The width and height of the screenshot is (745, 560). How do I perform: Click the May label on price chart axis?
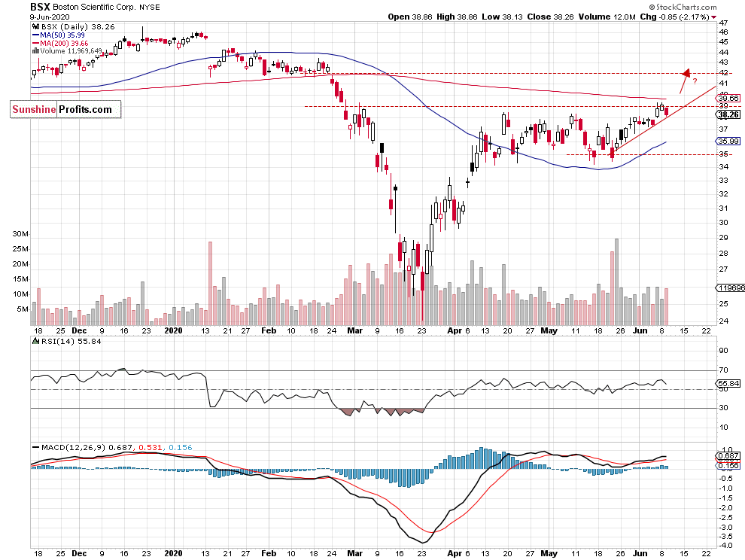tap(549, 330)
